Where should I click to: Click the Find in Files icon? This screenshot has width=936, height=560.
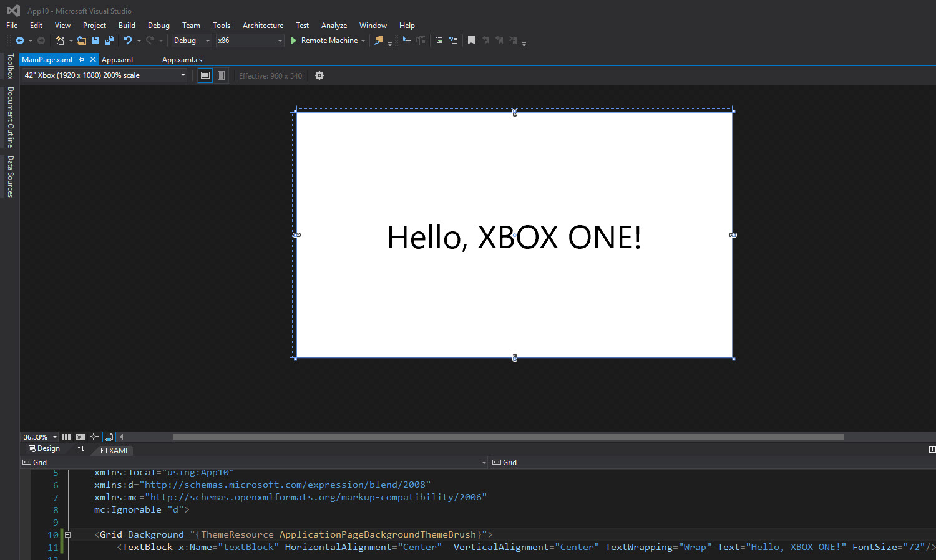click(379, 41)
